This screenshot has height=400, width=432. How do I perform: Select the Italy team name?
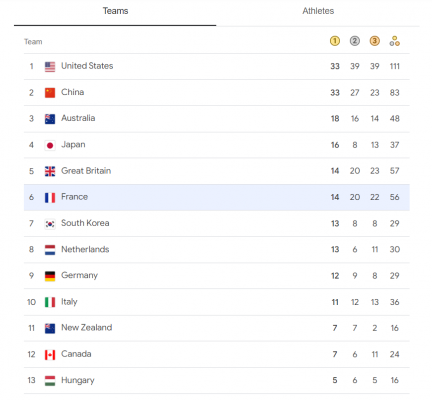click(x=69, y=302)
